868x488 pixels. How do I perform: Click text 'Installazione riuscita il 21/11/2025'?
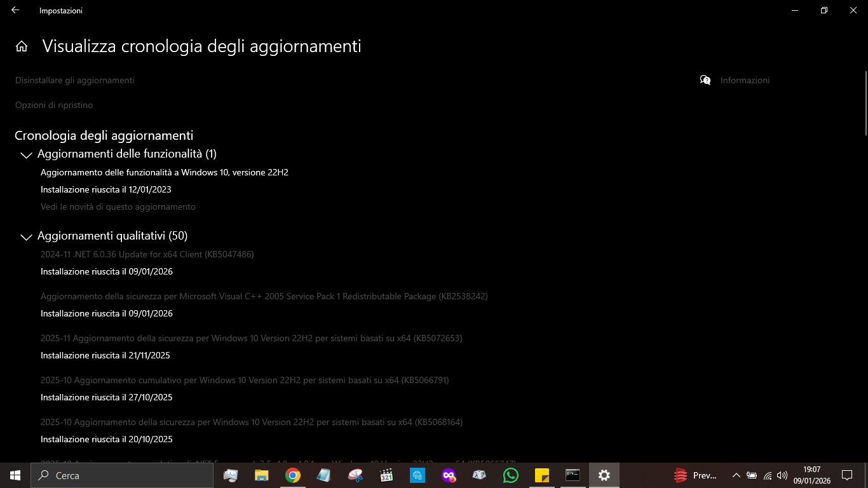coord(105,355)
